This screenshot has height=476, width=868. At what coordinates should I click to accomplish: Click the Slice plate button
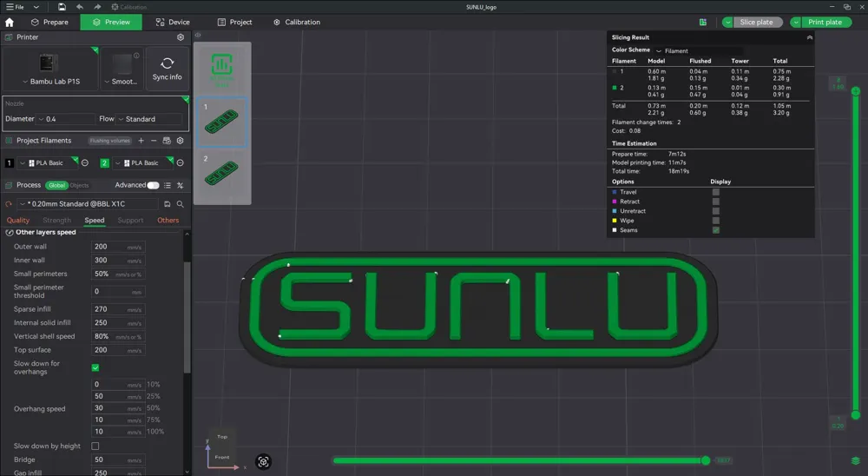coord(757,23)
